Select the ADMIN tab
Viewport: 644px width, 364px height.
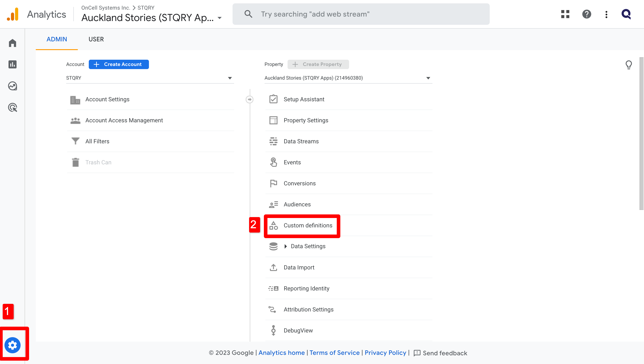pyautogui.click(x=57, y=39)
